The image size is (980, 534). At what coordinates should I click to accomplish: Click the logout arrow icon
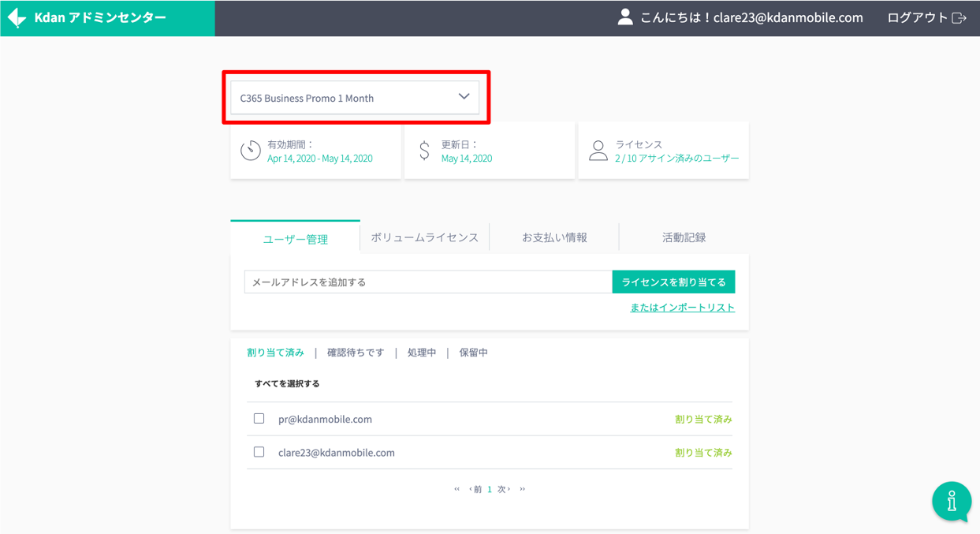pos(960,18)
